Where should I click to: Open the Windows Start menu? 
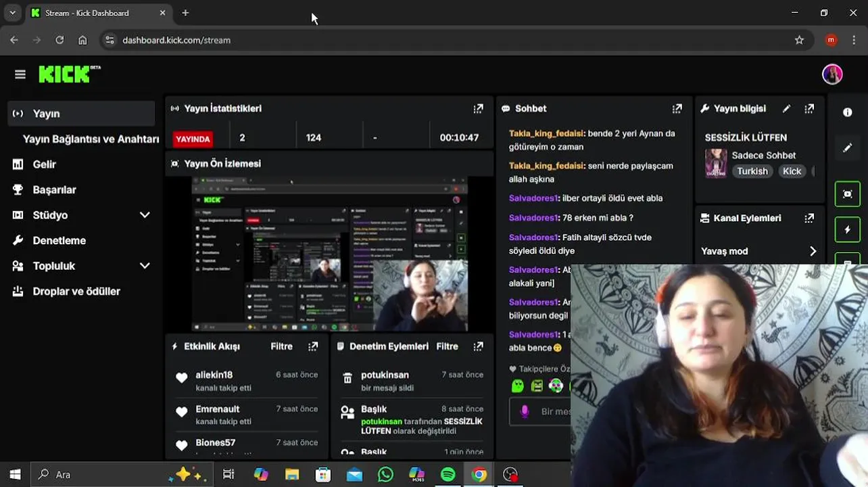pyautogui.click(x=15, y=474)
